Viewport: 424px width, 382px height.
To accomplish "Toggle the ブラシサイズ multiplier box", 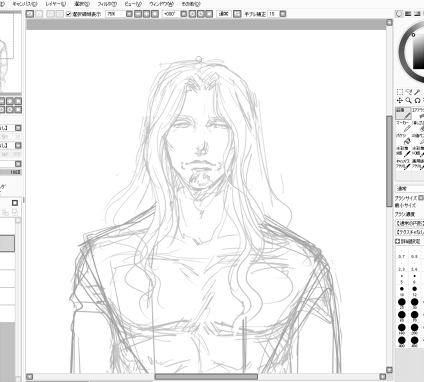I will (421, 198).
